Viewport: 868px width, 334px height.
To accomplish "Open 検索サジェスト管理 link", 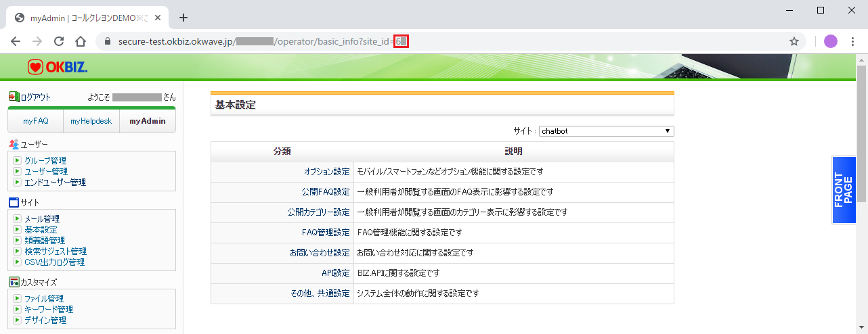I will (x=56, y=252).
